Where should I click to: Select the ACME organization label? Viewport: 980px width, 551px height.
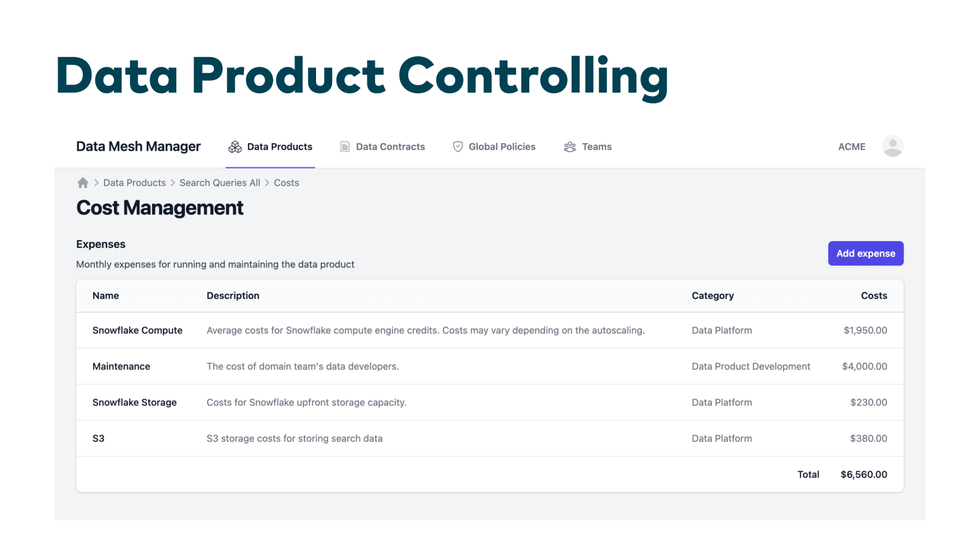[851, 147]
